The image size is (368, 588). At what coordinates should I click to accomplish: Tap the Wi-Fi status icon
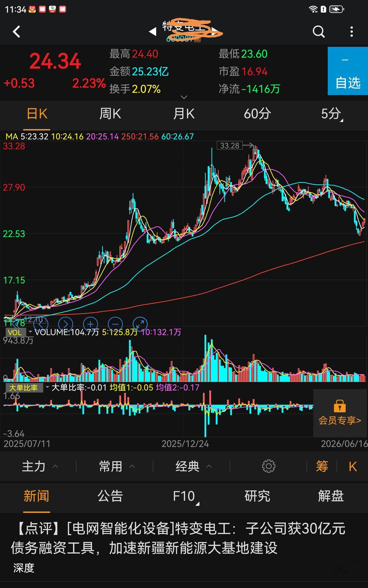coord(313,9)
